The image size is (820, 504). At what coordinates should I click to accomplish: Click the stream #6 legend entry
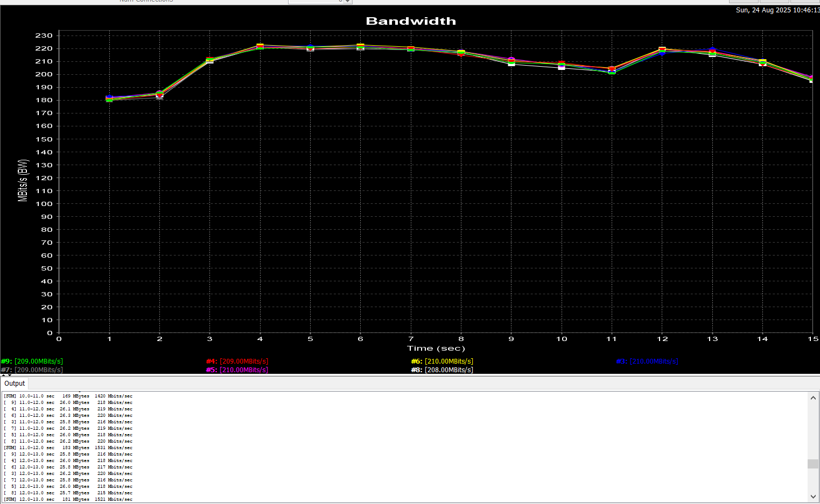point(442,361)
